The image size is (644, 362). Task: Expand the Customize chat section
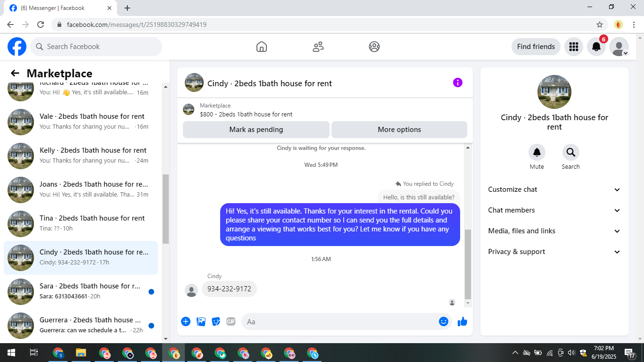[x=554, y=189]
